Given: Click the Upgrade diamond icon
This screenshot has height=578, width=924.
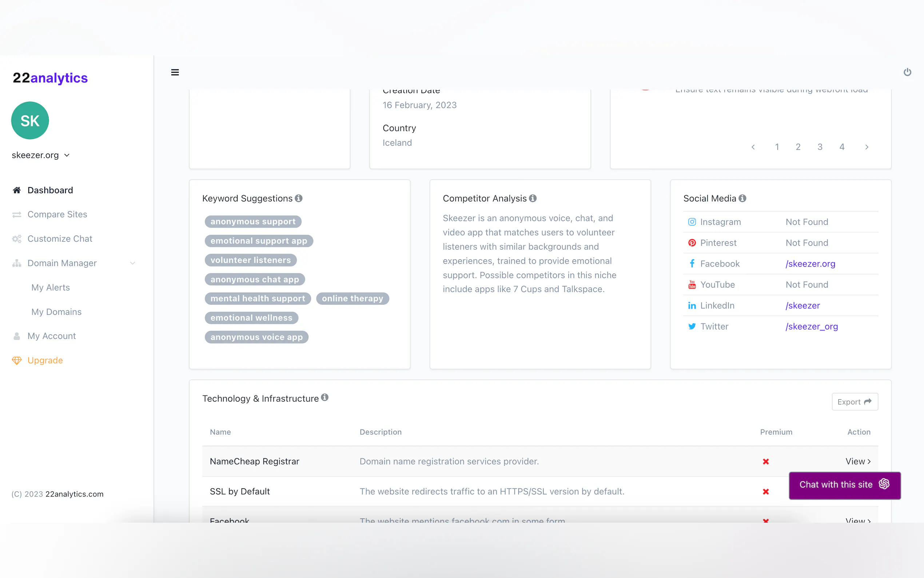Looking at the screenshot, I should (17, 360).
